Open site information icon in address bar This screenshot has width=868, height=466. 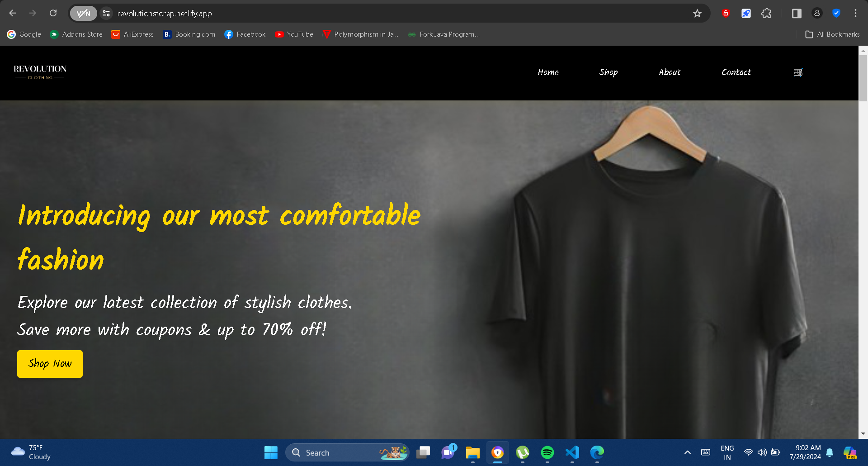point(106,14)
